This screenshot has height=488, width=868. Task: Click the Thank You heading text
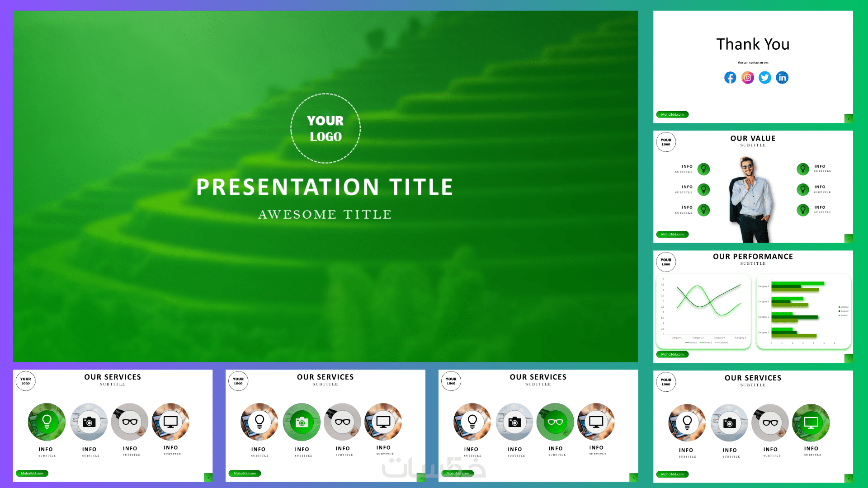(753, 44)
